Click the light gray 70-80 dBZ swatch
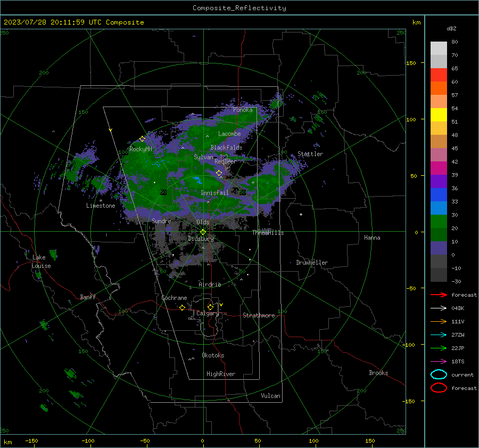This screenshot has height=448, width=479. coord(439,48)
